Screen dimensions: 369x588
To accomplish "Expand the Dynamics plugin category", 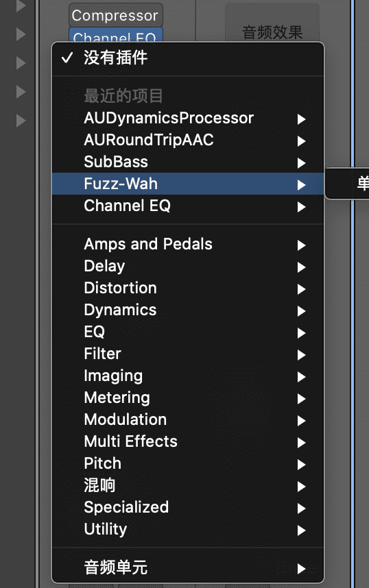I will coord(188,310).
